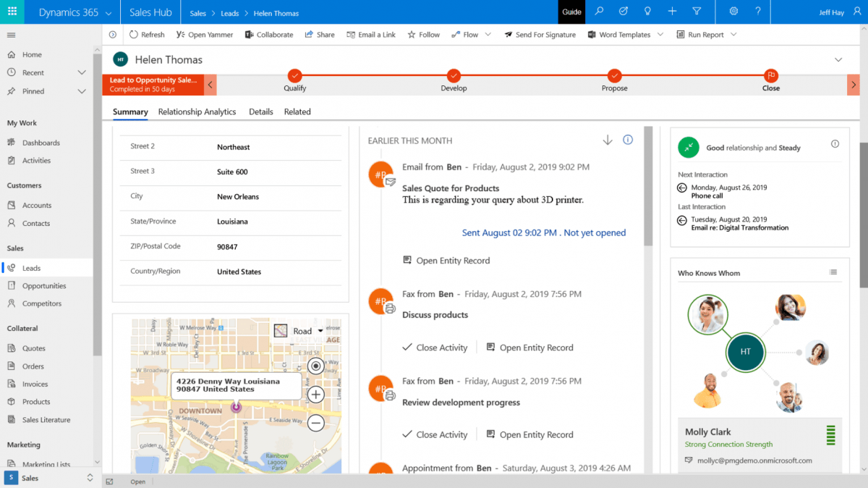Open the Word Templates dropdown arrow
This screenshot has height=488, width=868.
pos(660,35)
